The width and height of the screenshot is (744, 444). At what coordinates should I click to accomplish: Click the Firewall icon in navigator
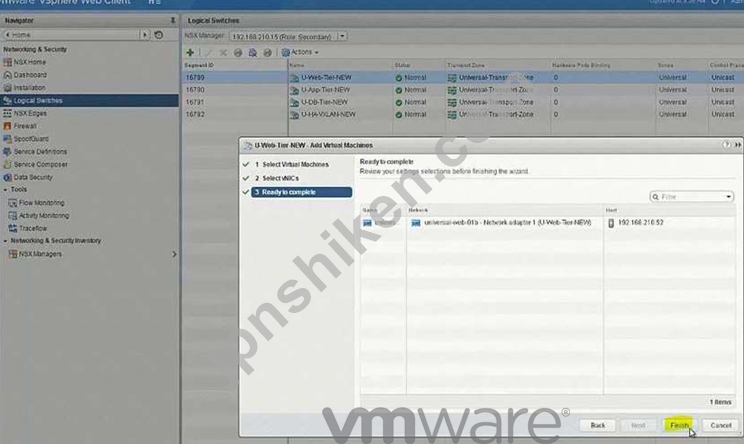7,126
